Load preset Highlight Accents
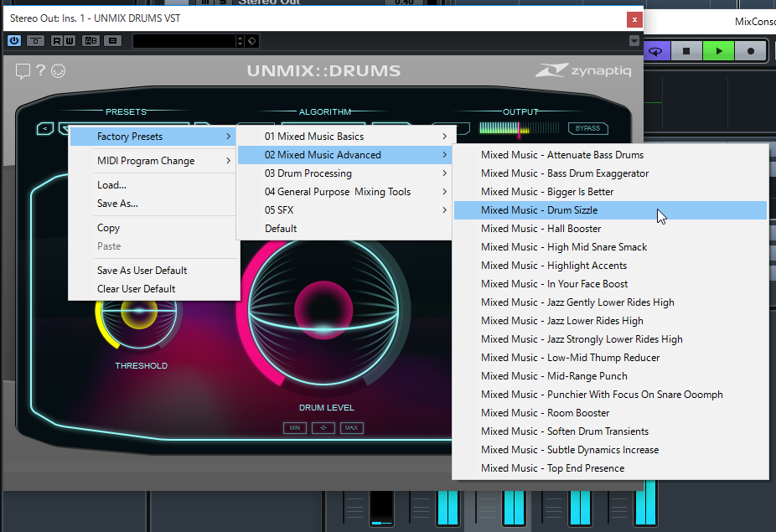The width and height of the screenshot is (776, 532). [x=610, y=266]
